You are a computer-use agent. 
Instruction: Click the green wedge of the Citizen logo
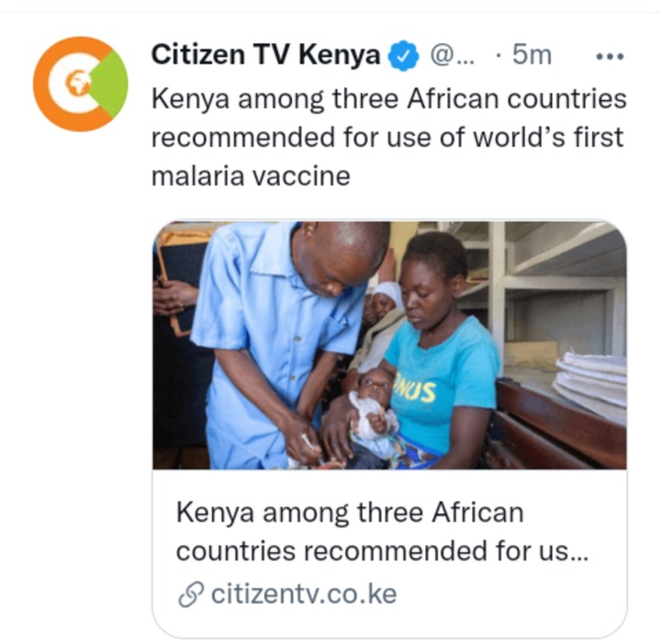coord(110,84)
